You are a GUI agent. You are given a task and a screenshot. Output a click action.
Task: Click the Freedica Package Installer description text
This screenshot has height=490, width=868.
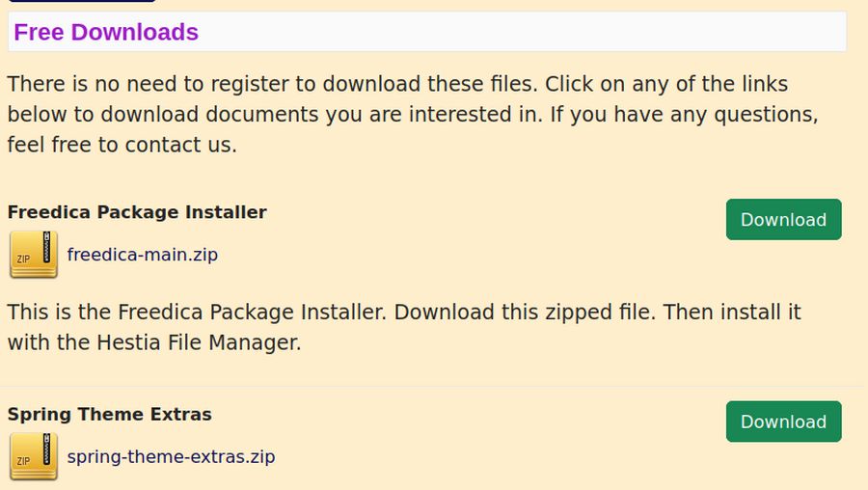(404, 327)
